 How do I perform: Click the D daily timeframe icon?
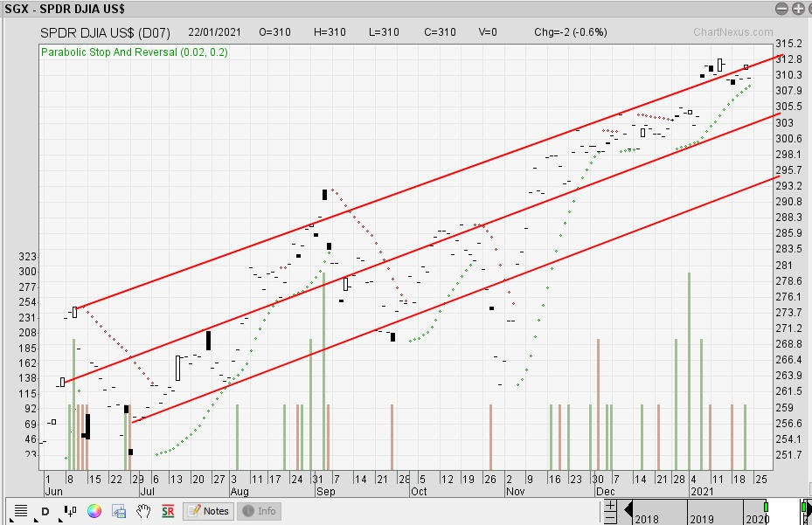pos(45,511)
